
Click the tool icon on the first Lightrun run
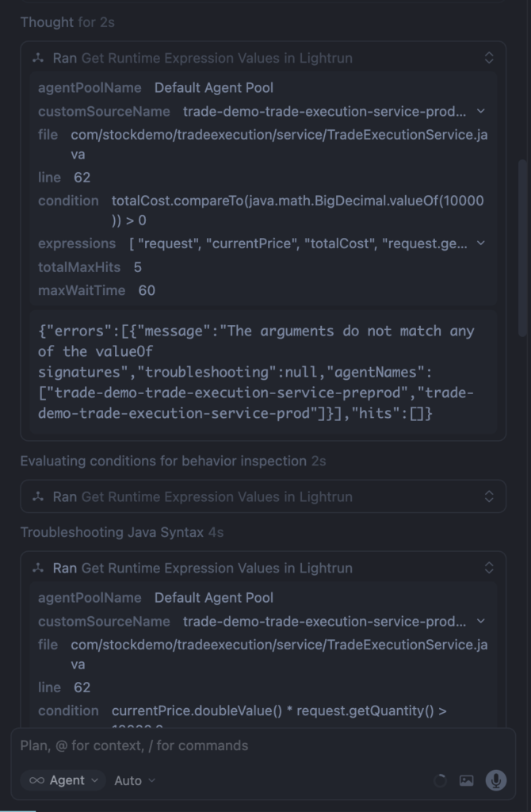[38, 58]
